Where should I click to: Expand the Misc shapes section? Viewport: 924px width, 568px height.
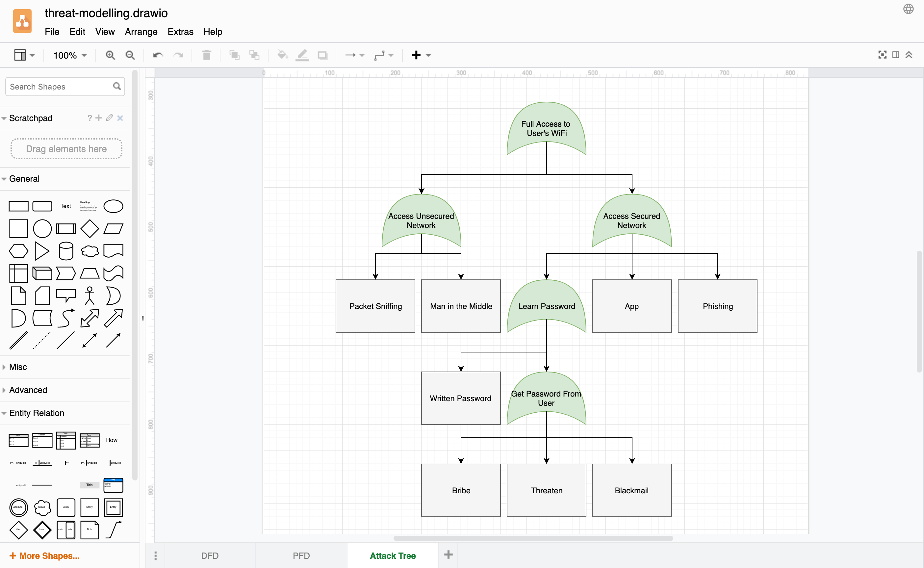[18, 366]
